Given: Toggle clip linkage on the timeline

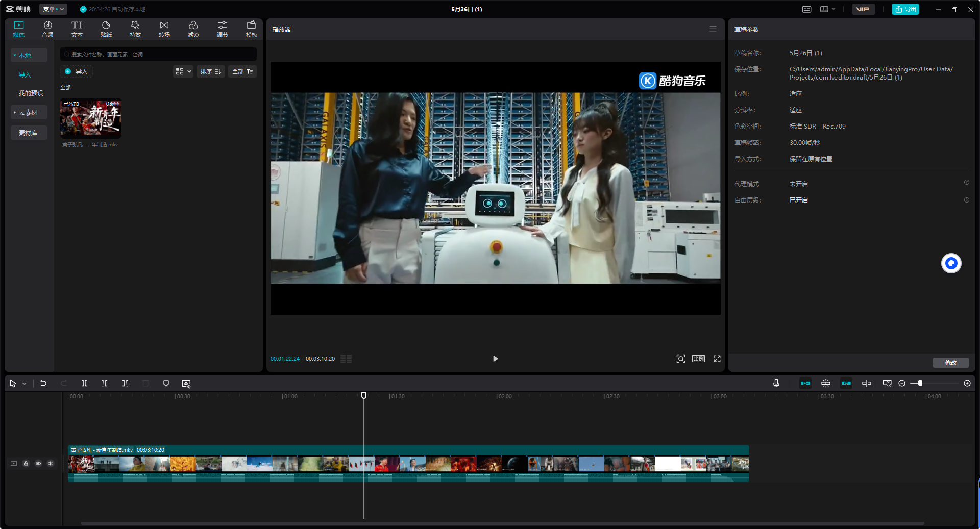Looking at the screenshot, I should coord(846,383).
